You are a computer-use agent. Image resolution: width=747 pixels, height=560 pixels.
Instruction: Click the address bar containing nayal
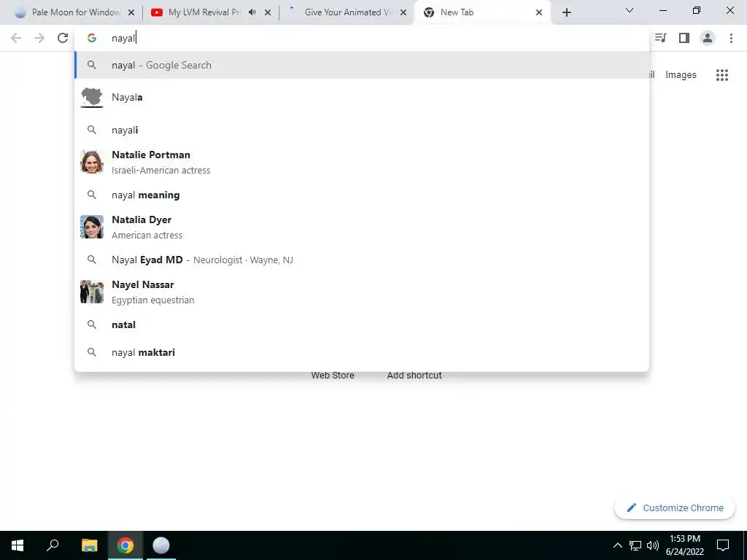coord(361,38)
